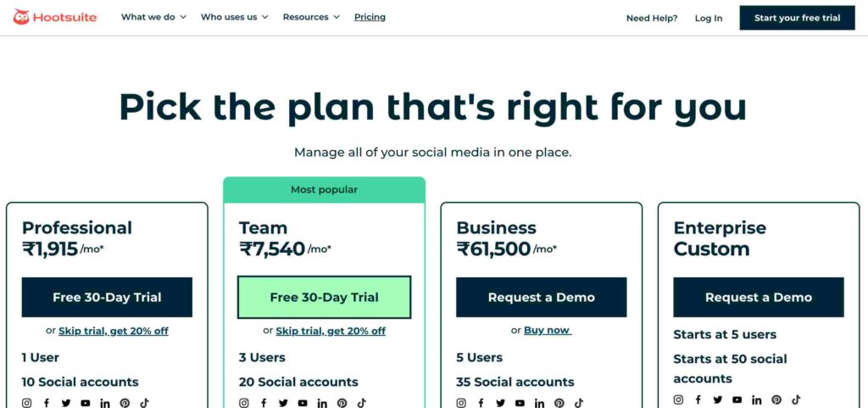This screenshot has height=408, width=868.
Task: Click Instagram icon under Professional plan
Action: click(x=26, y=403)
